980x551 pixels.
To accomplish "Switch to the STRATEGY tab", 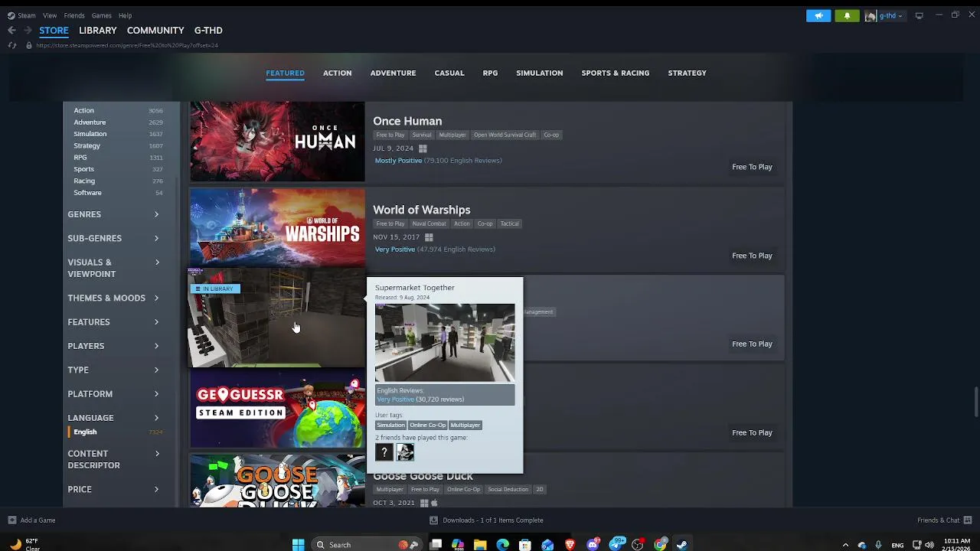I will point(687,73).
